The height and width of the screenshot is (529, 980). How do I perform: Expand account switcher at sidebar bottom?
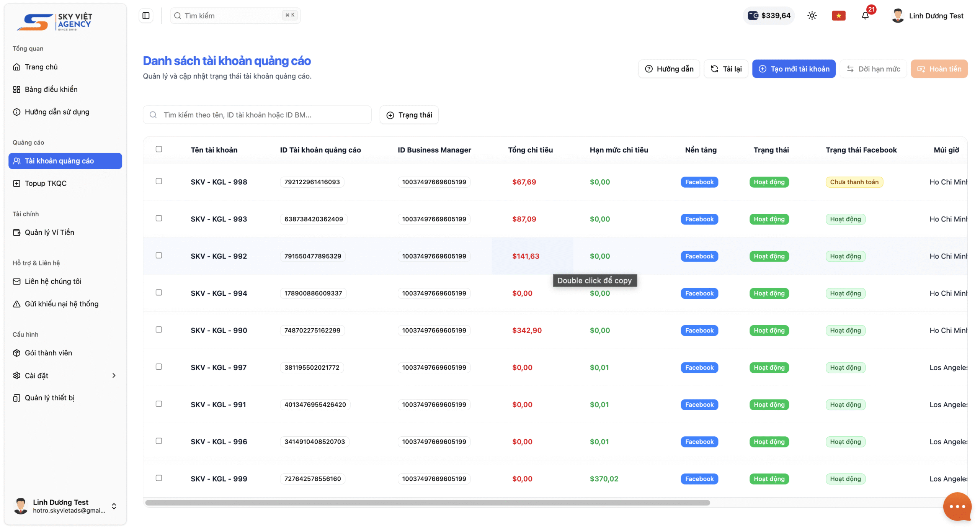[114, 506]
